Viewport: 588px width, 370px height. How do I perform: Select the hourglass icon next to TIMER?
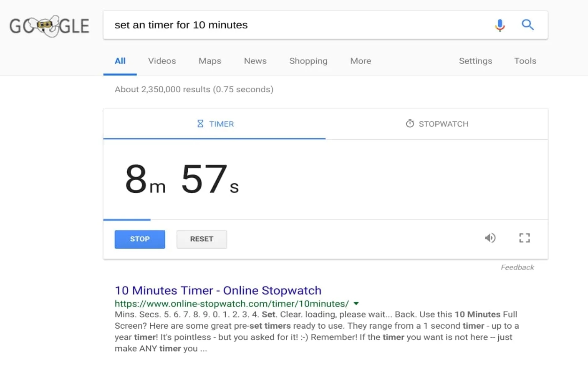200,123
